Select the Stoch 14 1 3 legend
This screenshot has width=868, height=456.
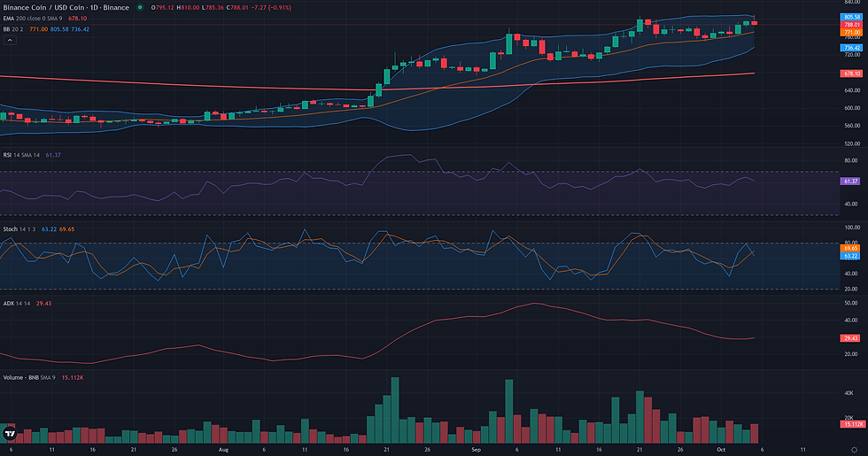coord(19,229)
